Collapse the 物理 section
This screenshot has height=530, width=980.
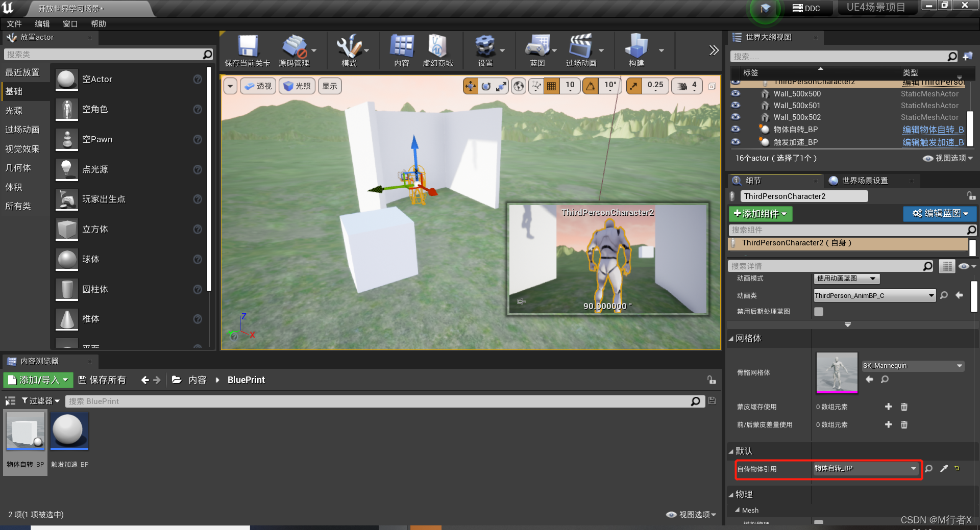click(x=730, y=495)
